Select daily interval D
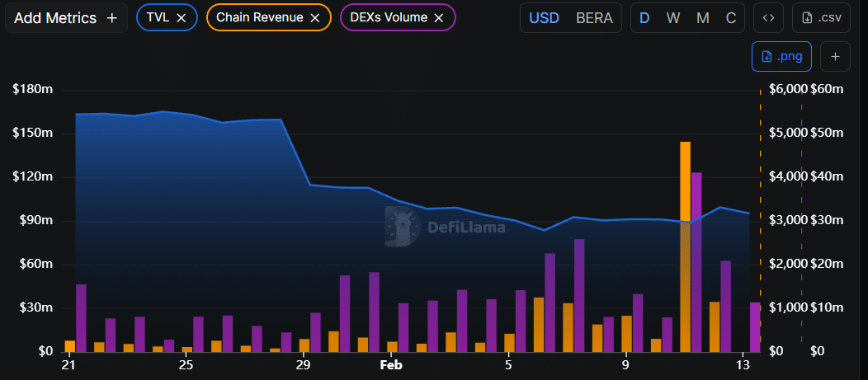868x380 pixels. click(644, 17)
